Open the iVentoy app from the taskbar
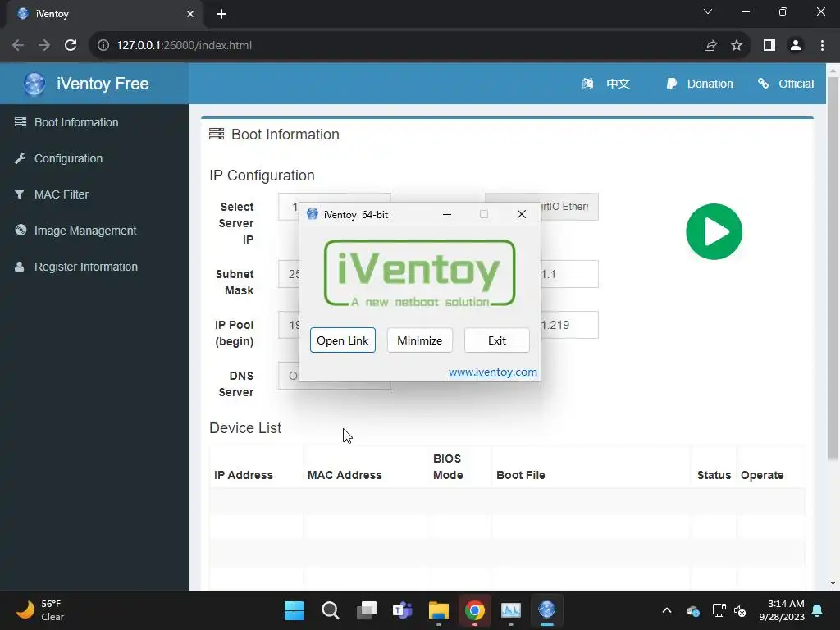840x630 pixels. tap(547, 610)
